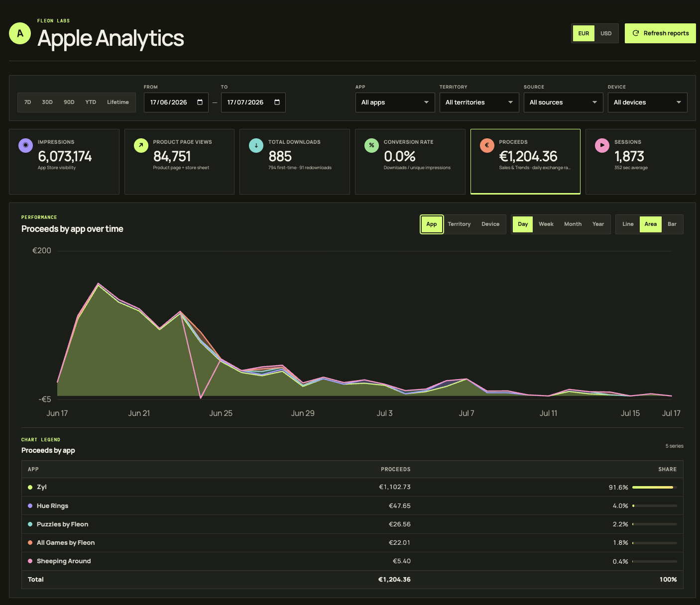Screen dimensions: 700x605
Task: Select the Sessions metric card
Action: coord(641,162)
